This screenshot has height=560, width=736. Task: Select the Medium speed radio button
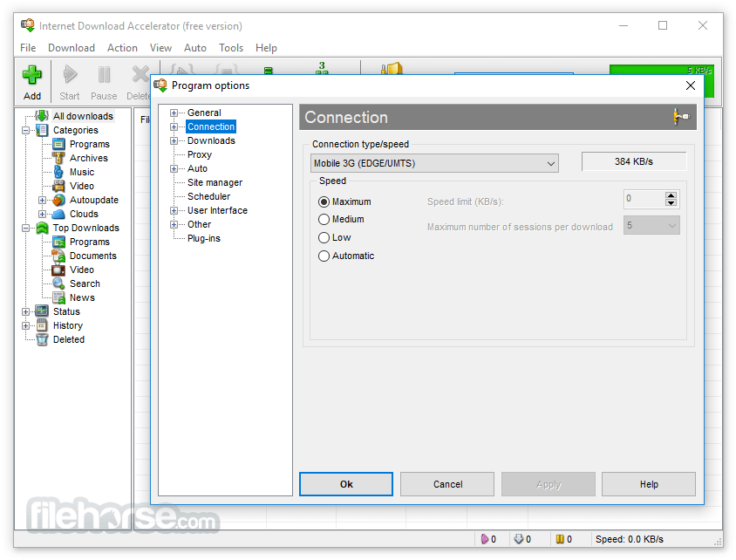[324, 219]
